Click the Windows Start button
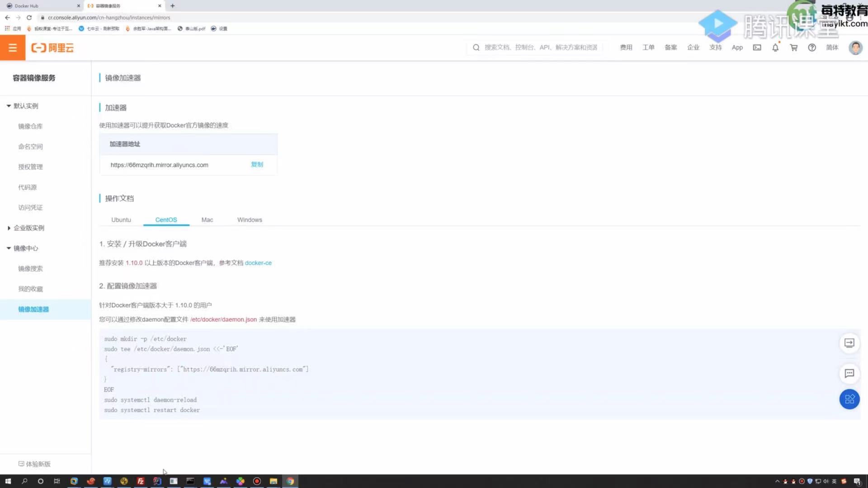The height and width of the screenshot is (488, 868). (x=8, y=481)
